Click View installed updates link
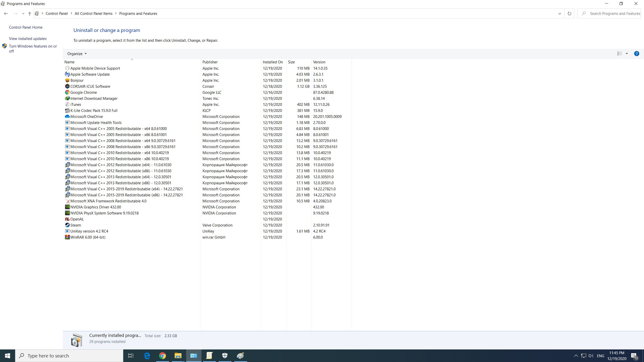 pyautogui.click(x=27, y=38)
